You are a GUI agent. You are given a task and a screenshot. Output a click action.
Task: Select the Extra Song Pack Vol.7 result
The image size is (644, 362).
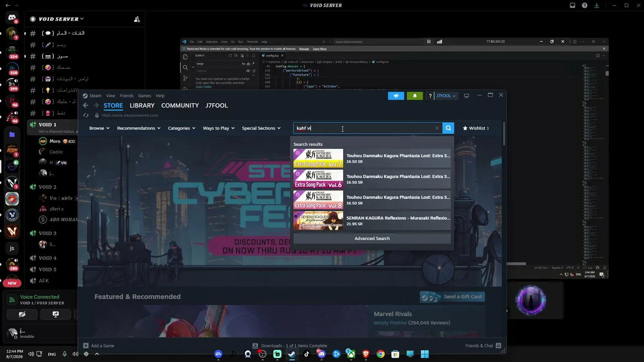click(372, 158)
